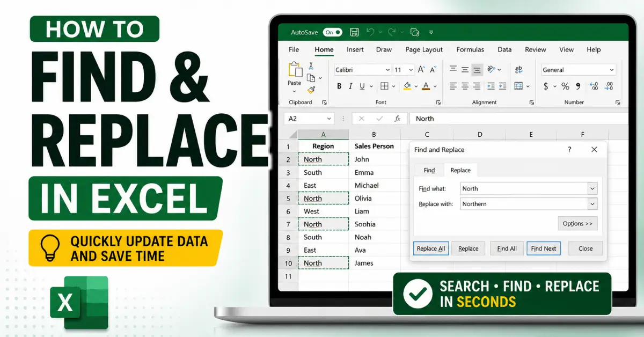The height and width of the screenshot is (337, 644).
Task: Click the Find what input field
Action: coord(524,188)
